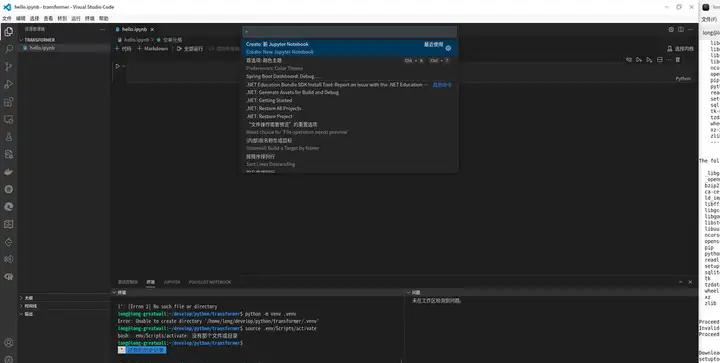Click the VS Code logo in title bar
The image size is (720, 363).
click(7, 7)
